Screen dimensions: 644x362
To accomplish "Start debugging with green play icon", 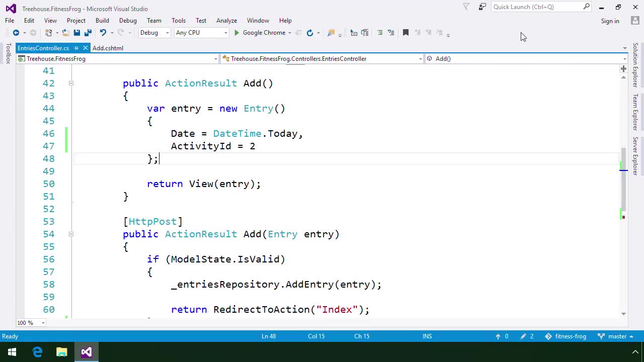I will tap(236, 33).
